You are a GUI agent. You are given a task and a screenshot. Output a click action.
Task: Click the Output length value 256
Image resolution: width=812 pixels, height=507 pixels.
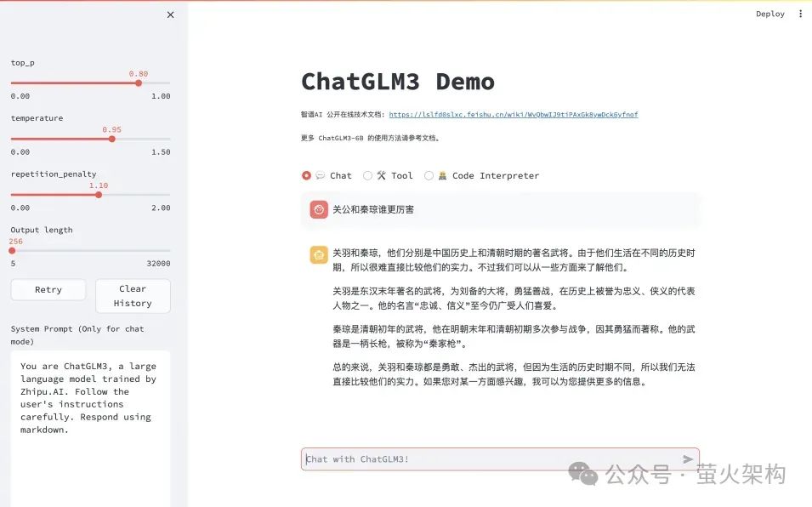(x=15, y=242)
